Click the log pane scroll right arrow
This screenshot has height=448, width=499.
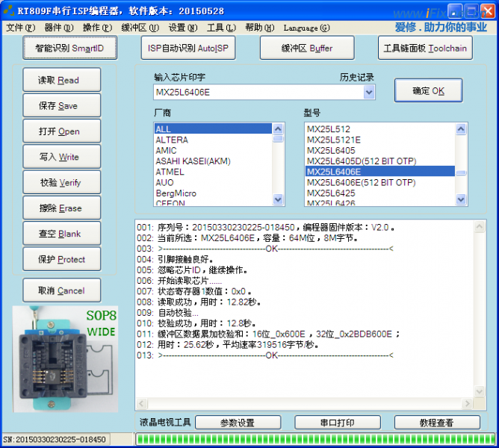[467, 403]
